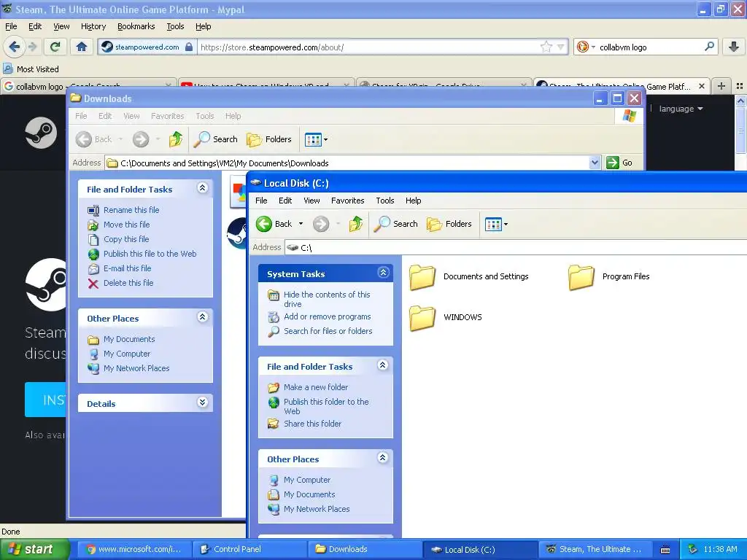Image resolution: width=747 pixels, height=560 pixels.
Task: Click Back in the Local Disk window
Action: 274,223
